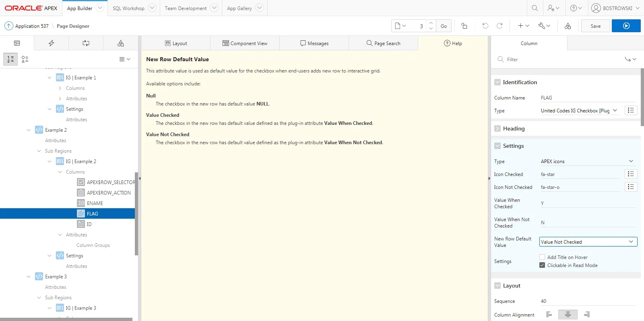Click the search magnifier in header

[x=535, y=8]
